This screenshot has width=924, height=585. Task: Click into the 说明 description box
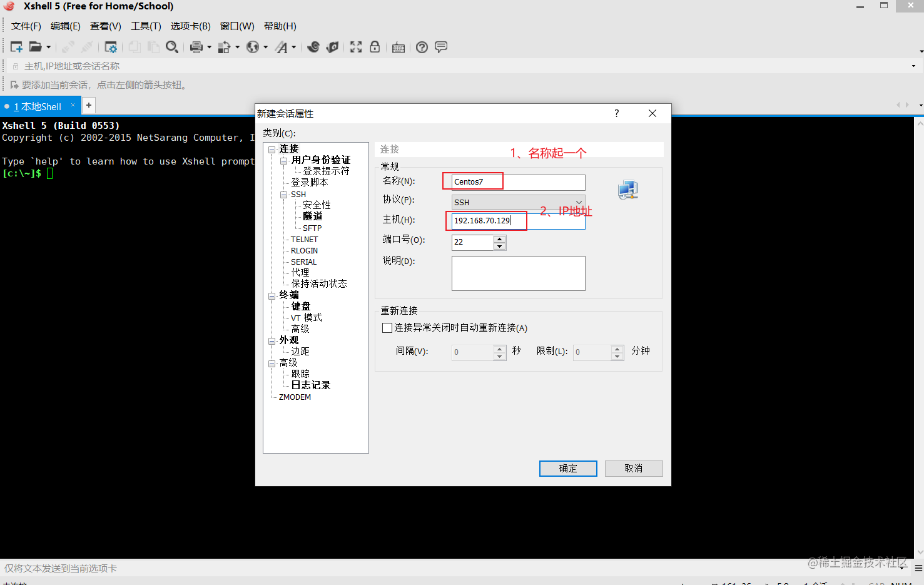tap(519, 273)
